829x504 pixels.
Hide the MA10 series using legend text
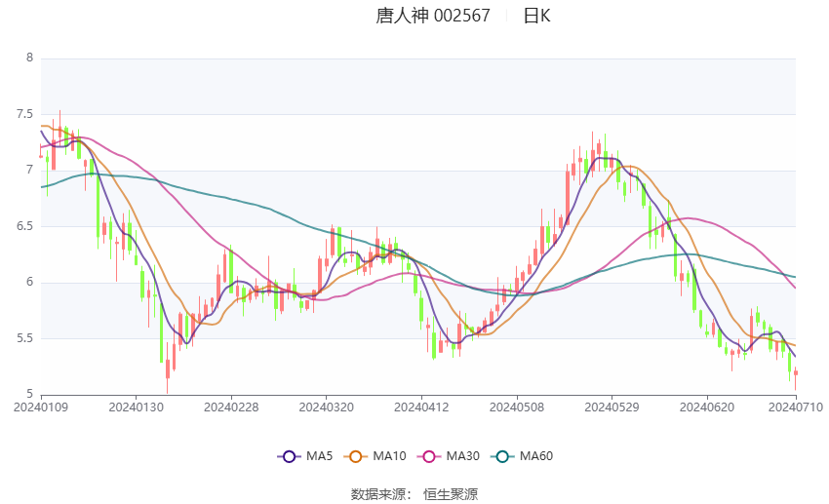click(389, 456)
